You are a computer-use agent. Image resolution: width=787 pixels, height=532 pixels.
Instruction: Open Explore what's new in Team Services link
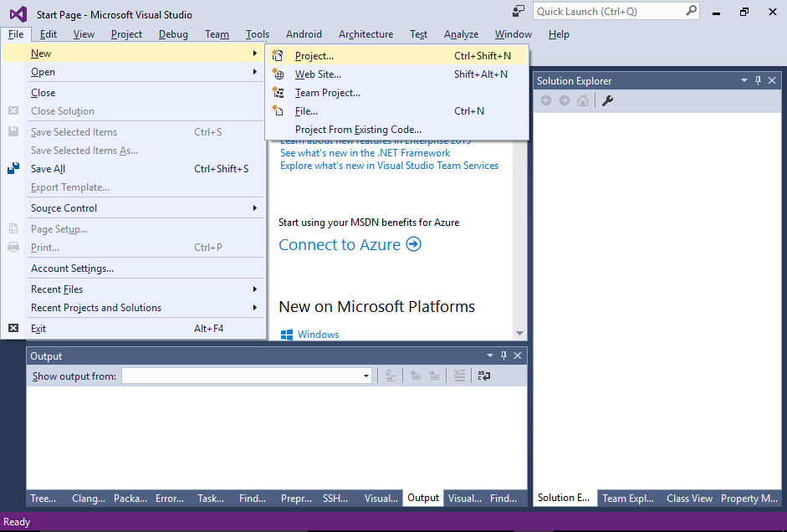(x=389, y=165)
